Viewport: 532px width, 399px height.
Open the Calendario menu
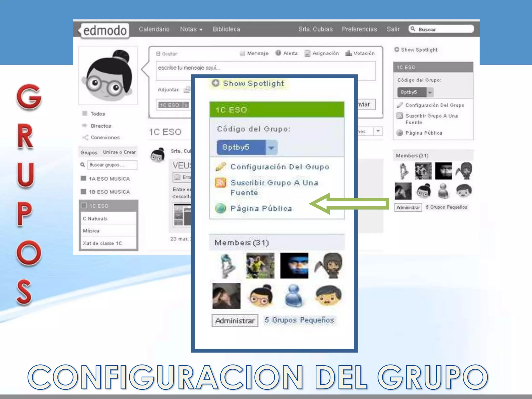coord(154,29)
